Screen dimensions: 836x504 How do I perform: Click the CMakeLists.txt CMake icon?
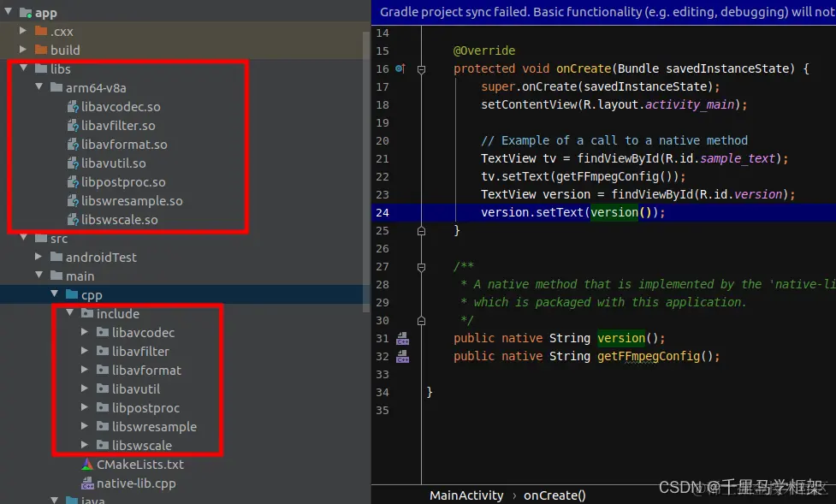(x=87, y=464)
